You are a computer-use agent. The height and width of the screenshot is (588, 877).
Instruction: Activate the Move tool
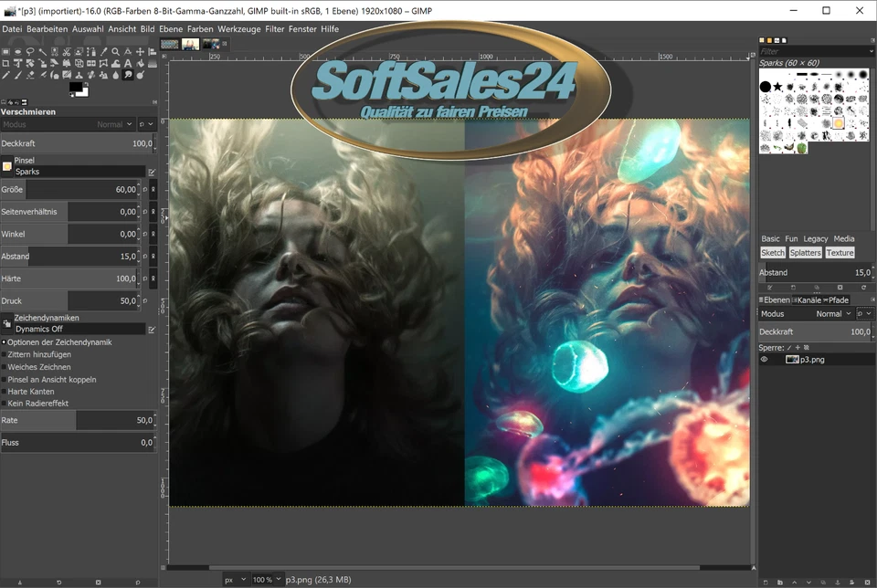[140, 52]
